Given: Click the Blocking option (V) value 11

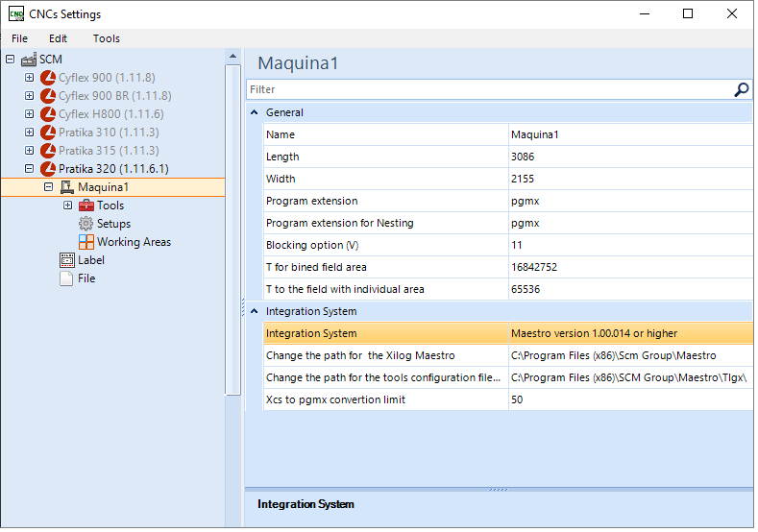Looking at the screenshot, I should (x=631, y=246).
